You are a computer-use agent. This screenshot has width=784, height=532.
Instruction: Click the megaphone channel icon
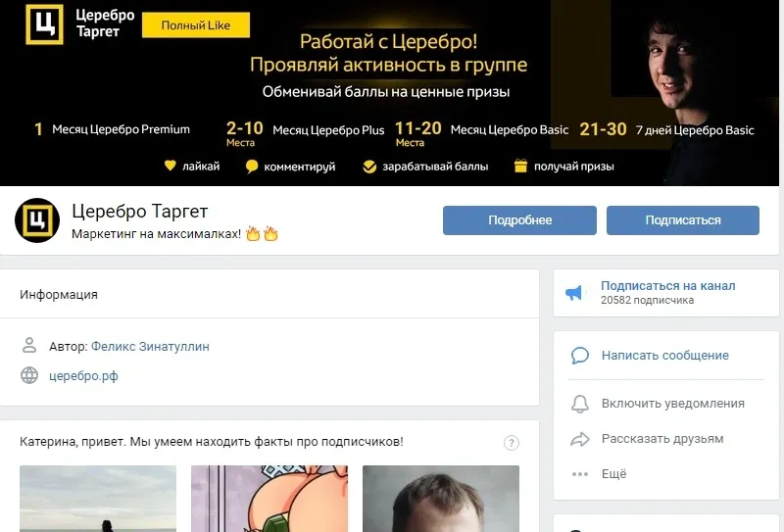[x=574, y=293]
